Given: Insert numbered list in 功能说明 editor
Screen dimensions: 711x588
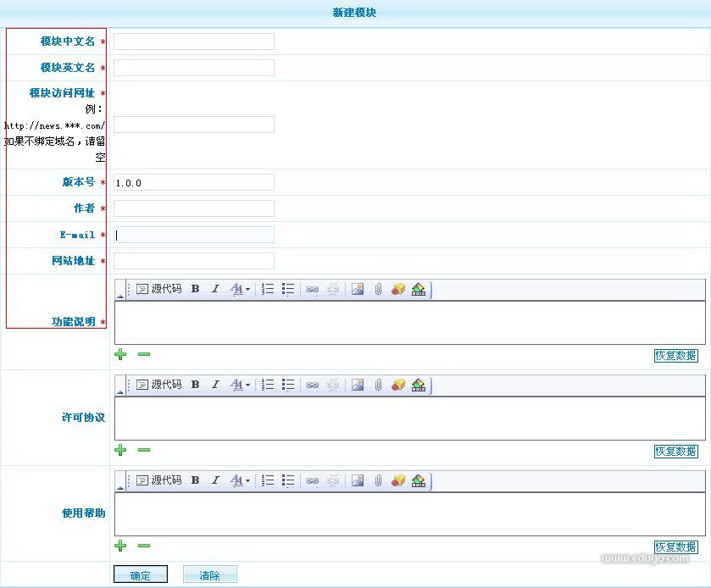Looking at the screenshot, I should tap(268, 290).
